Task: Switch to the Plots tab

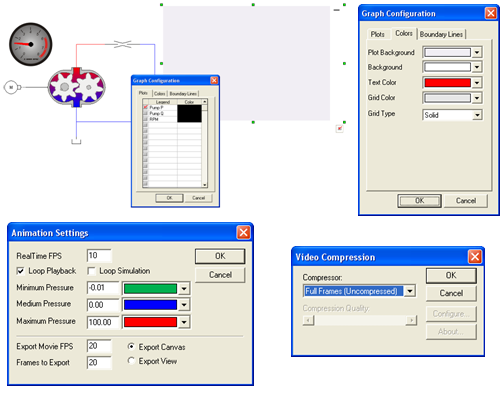Action: click(377, 34)
